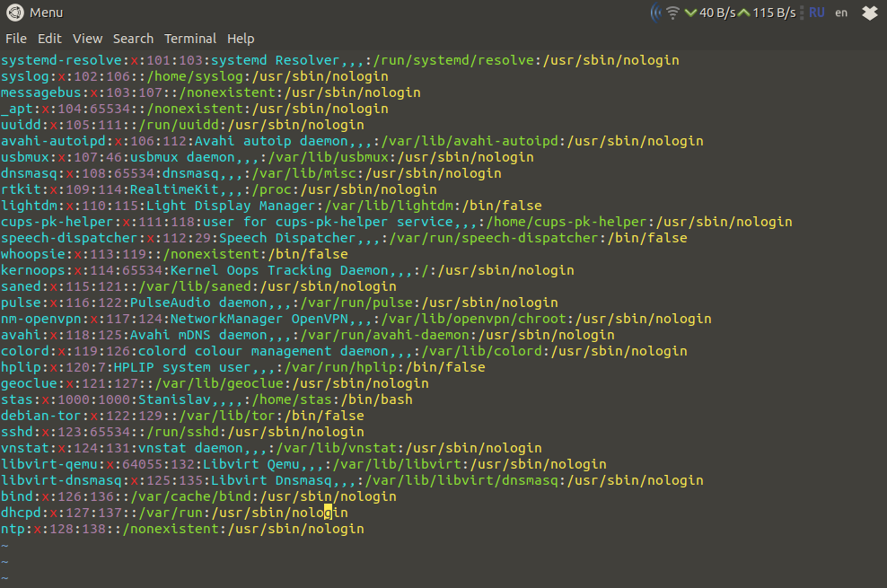Open the File menu
This screenshot has height=588, width=887.
[16, 39]
